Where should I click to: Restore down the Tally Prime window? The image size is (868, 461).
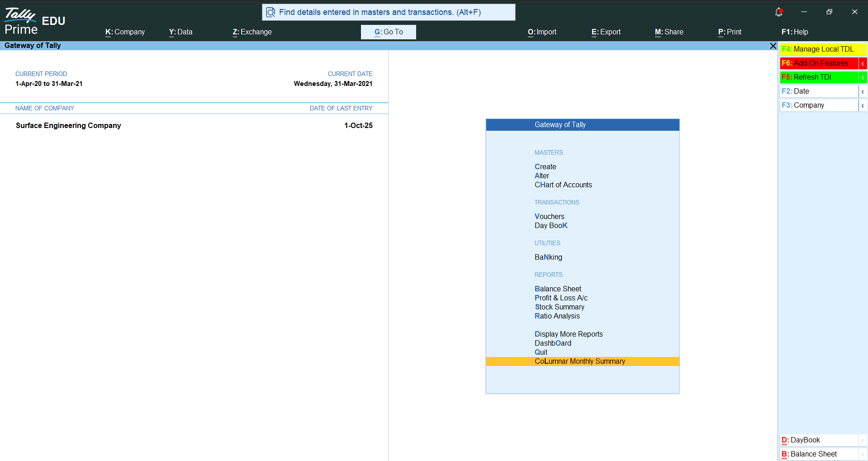tap(829, 12)
